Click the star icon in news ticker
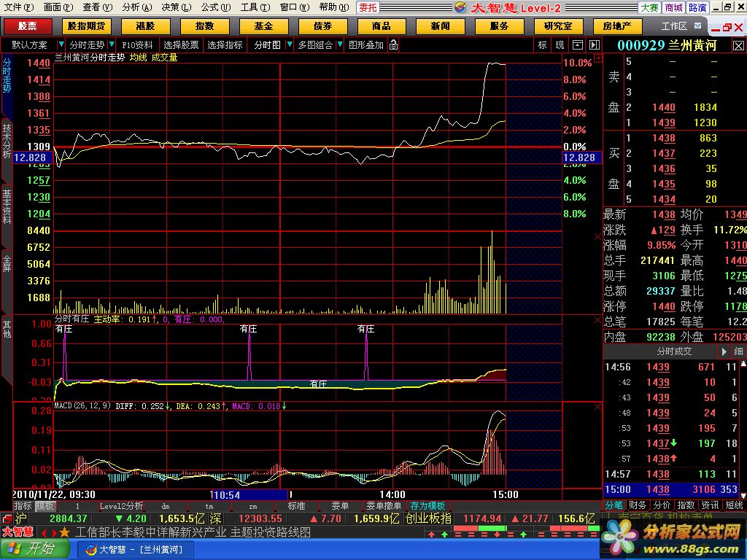Image resolution: width=747 pixels, height=560 pixels. (65, 532)
